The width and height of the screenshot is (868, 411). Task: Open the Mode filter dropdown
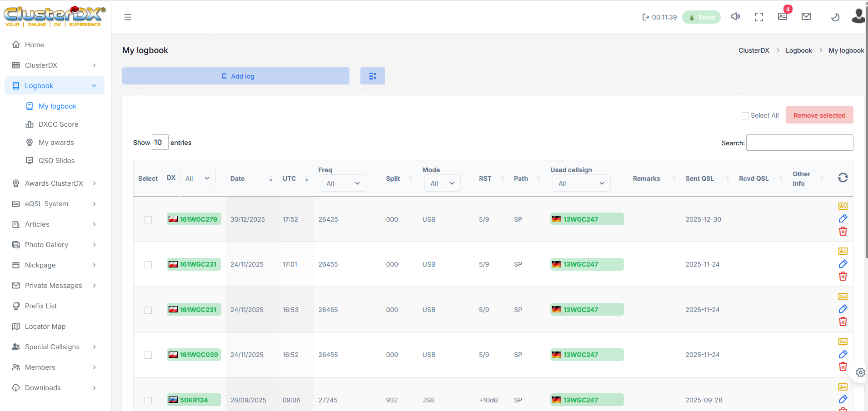442,183
